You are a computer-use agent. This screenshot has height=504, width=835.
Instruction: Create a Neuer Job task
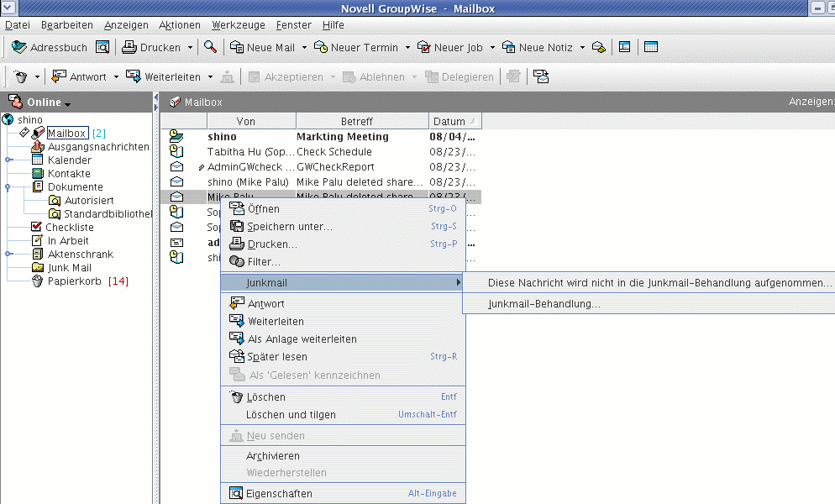[450, 47]
